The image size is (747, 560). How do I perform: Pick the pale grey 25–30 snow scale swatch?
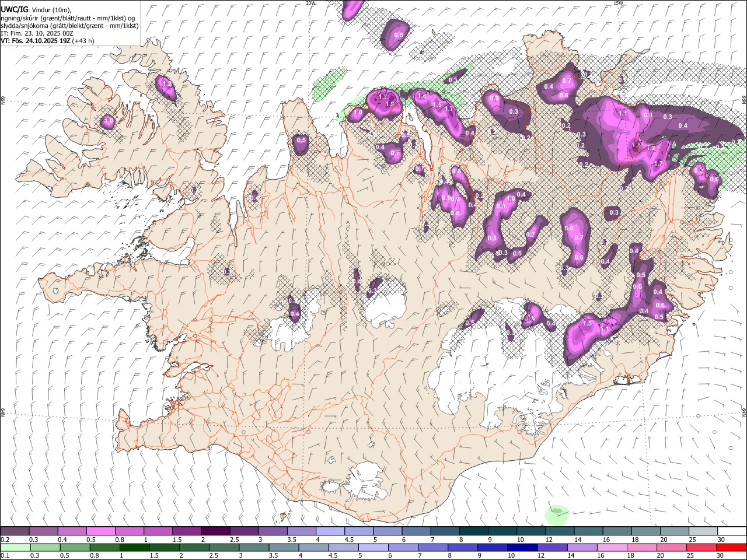click(703, 531)
